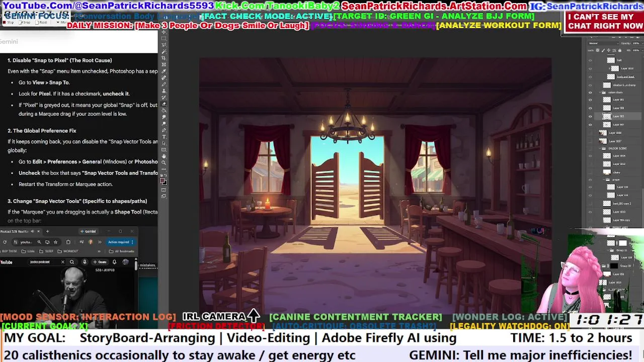This screenshot has height=362, width=644.
Task: Select the Healing Brush tool
Action: point(164,78)
